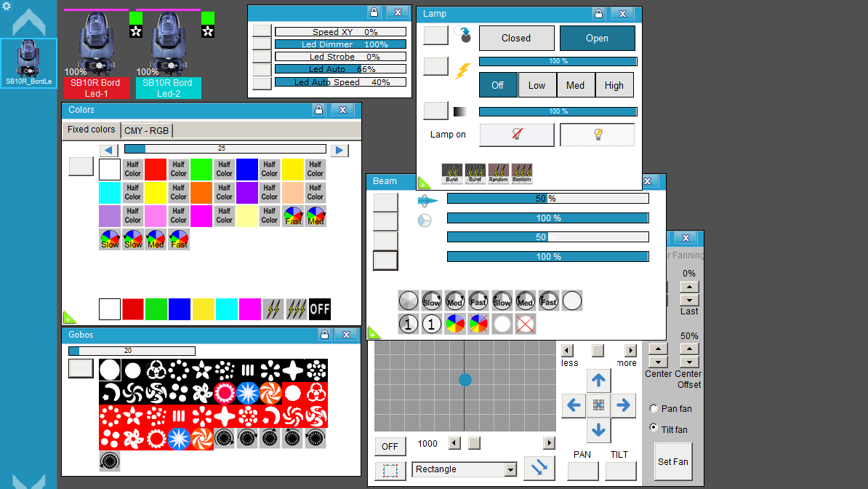Adjust the color wheel slider at 25
This screenshot has height=489, width=868.
coord(225,148)
